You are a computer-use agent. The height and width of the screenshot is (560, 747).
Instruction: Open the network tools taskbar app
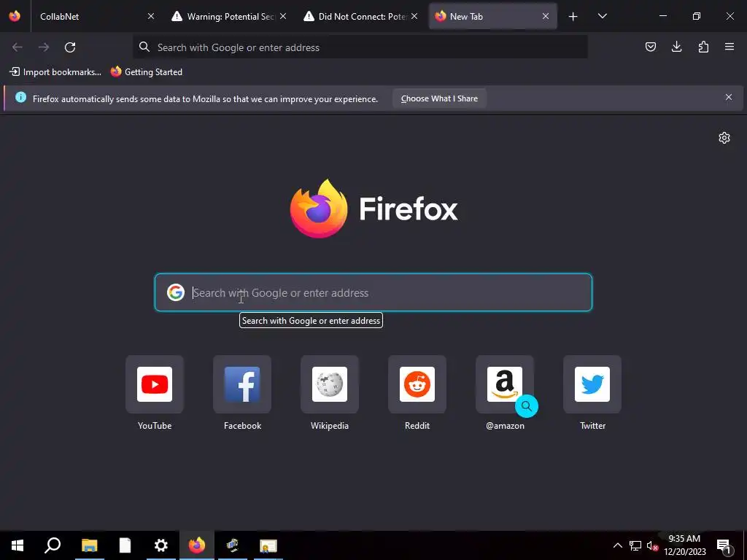pyautogui.click(x=233, y=545)
